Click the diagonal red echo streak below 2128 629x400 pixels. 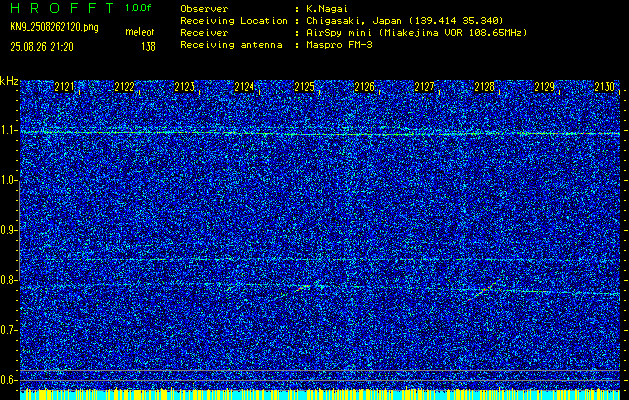pyautogui.click(x=483, y=291)
